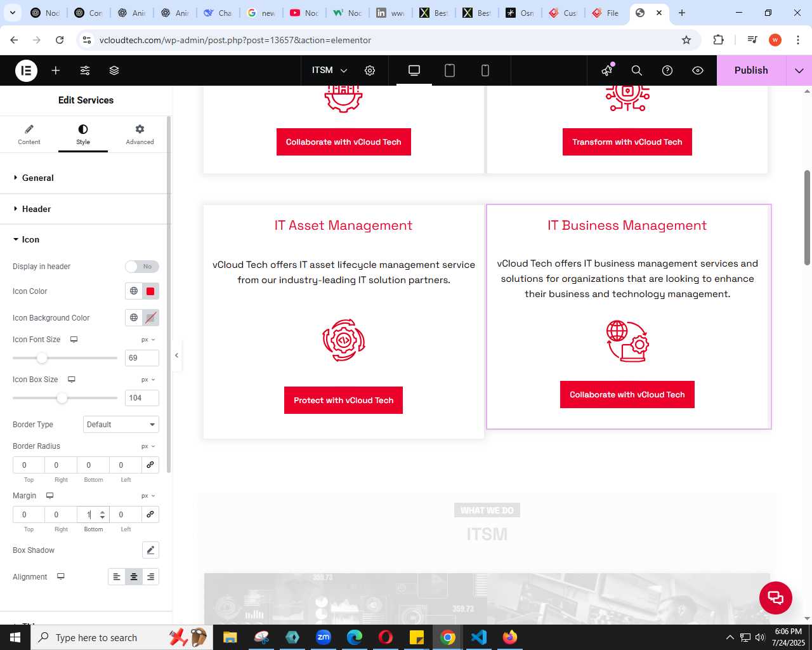Align icon center
The height and width of the screenshot is (650, 812).
(134, 577)
